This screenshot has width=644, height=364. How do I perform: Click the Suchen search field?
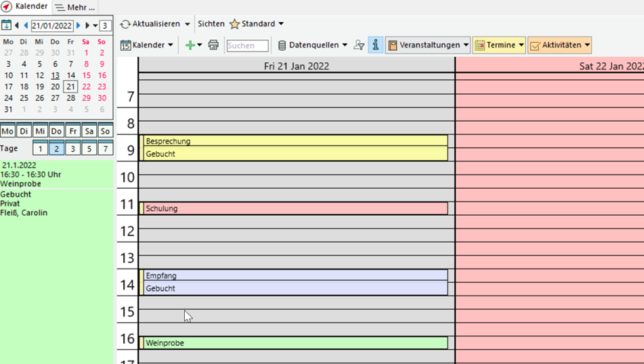pos(247,45)
